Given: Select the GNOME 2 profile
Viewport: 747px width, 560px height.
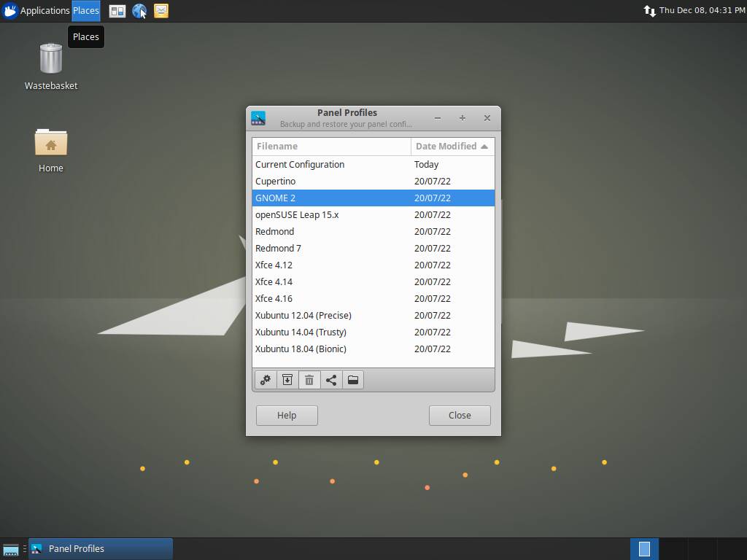Looking at the screenshot, I should pyautogui.click(x=373, y=198).
